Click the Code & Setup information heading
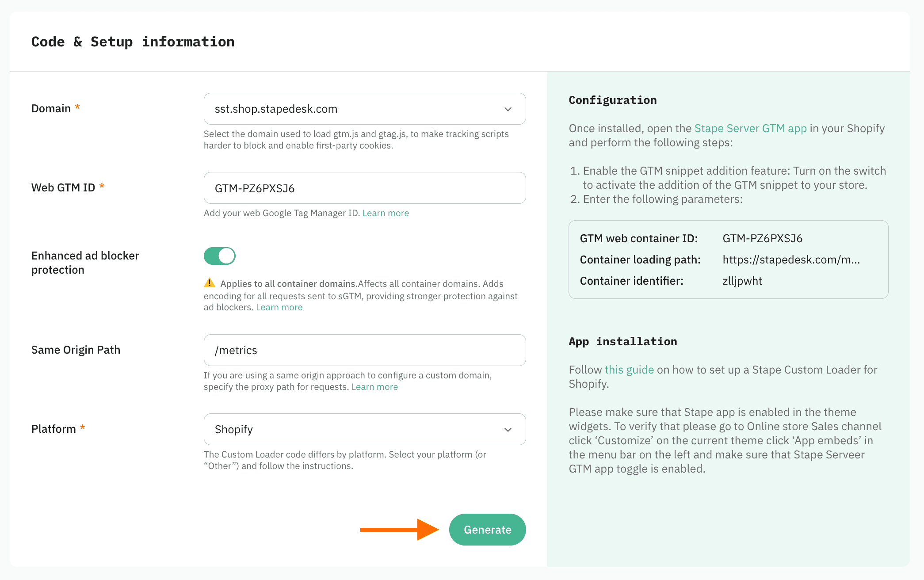Viewport: 924px width, 580px height. [x=133, y=41]
